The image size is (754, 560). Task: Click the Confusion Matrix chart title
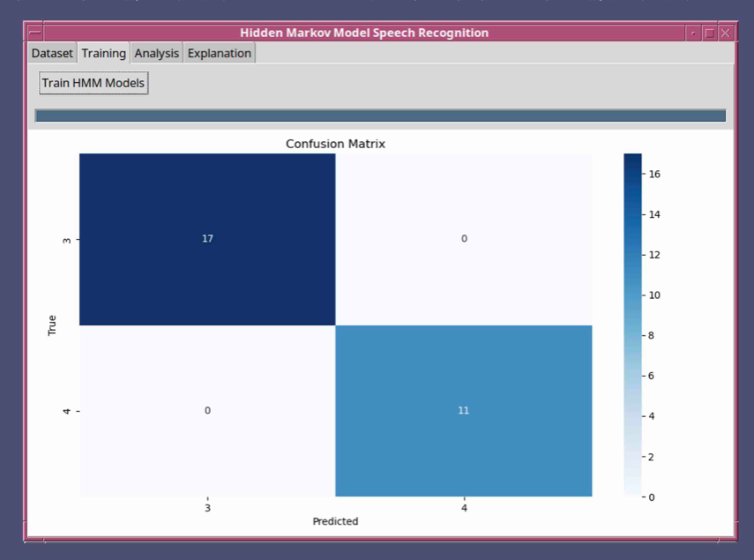335,143
